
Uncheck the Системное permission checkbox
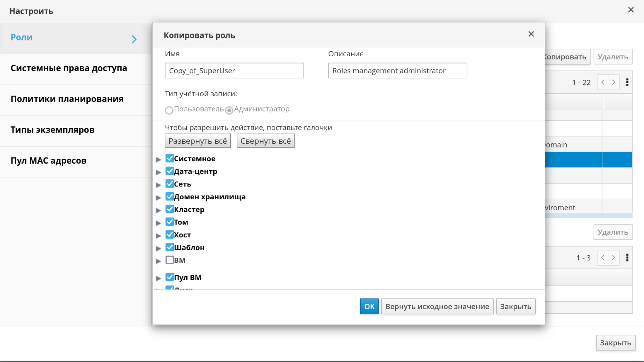point(169,159)
